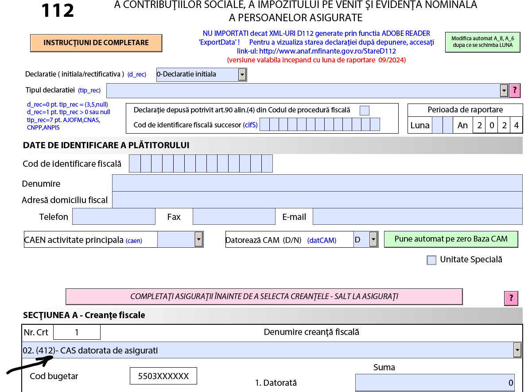Expand the '02. (412)- CAS datorata de asigurati' dropdown

517,350
